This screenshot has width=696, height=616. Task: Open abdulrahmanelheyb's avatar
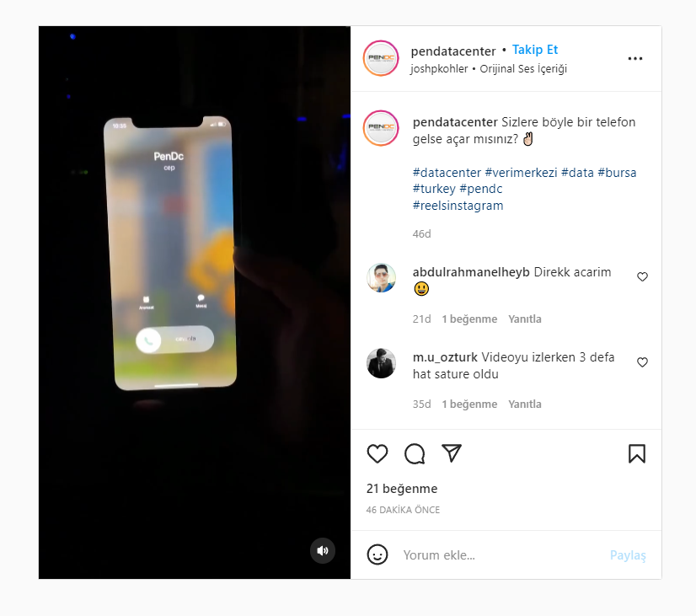(x=381, y=278)
